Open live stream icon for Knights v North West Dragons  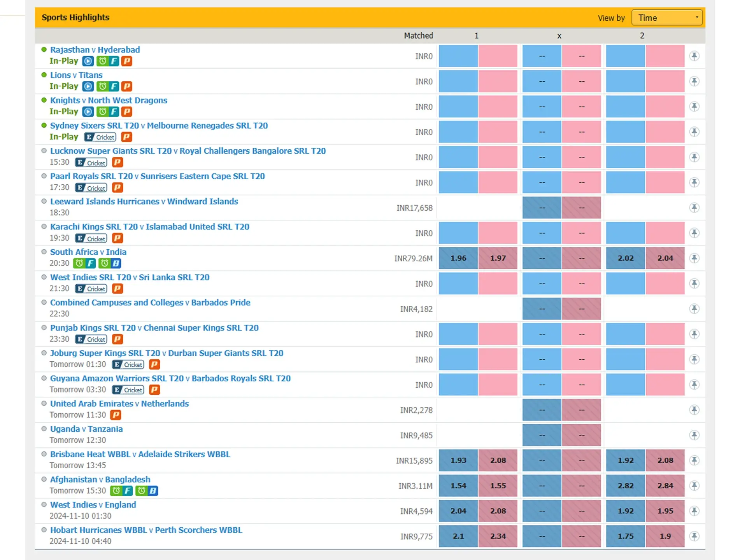[x=88, y=112]
